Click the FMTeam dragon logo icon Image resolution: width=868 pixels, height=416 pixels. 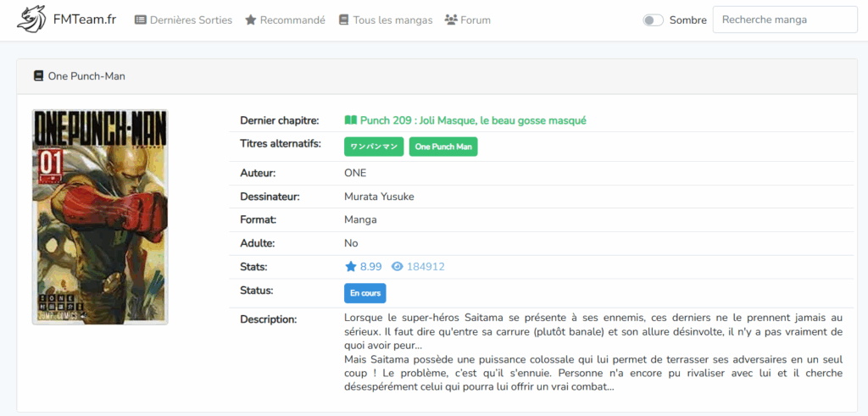[x=31, y=19]
